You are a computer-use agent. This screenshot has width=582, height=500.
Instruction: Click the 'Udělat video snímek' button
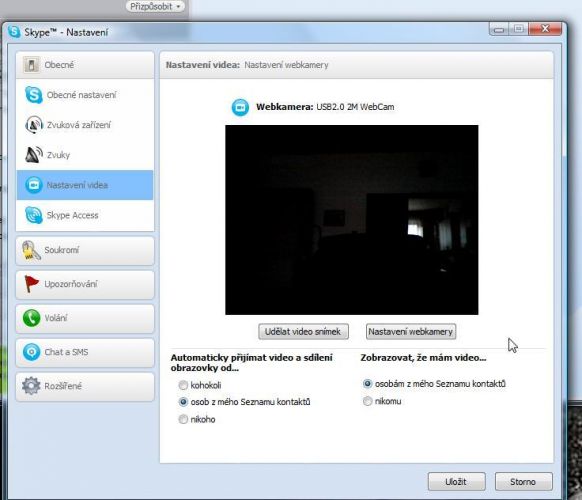[x=303, y=331]
